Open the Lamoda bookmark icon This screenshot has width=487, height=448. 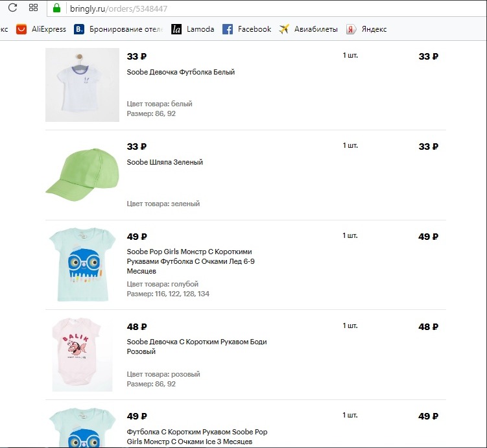click(x=176, y=29)
